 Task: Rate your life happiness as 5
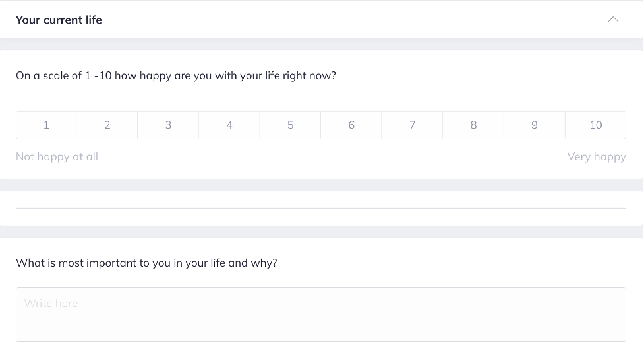point(290,125)
